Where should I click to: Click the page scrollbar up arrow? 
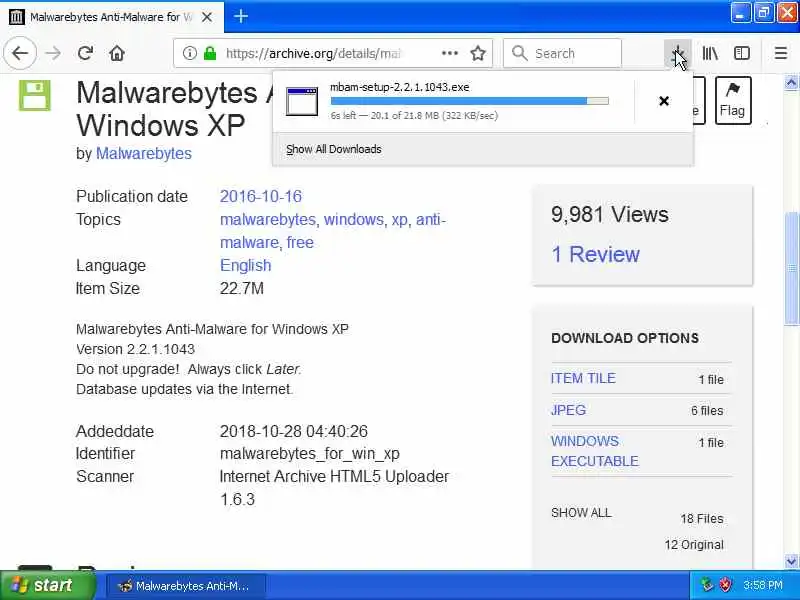[791, 82]
